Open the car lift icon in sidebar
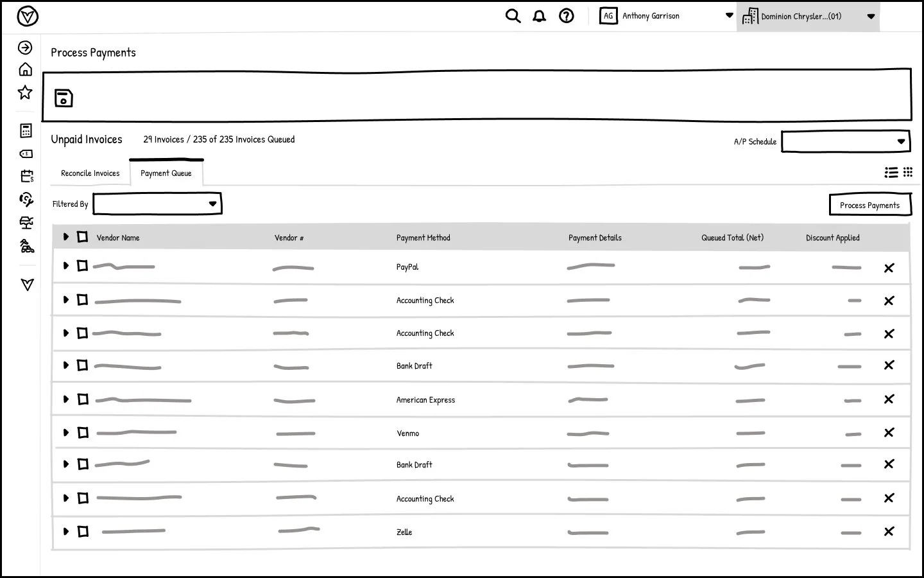Image resolution: width=924 pixels, height=578 pixels. click(26, 223)
